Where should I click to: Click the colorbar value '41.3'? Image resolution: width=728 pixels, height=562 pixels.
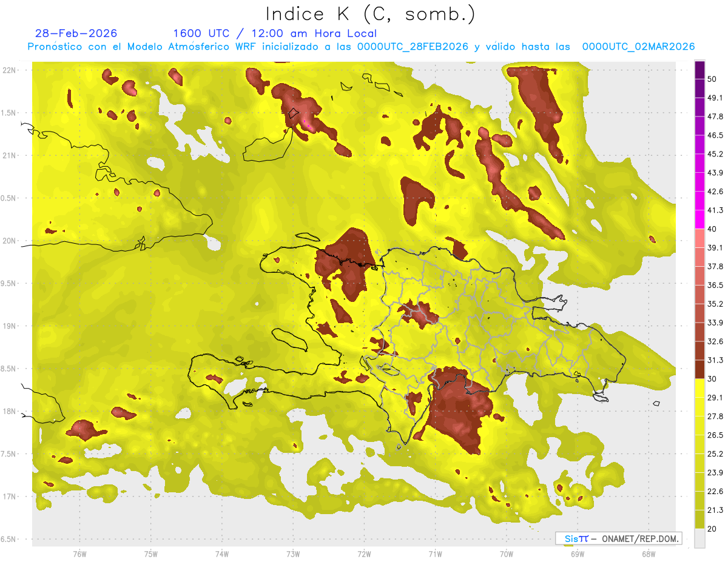pos(715,210)
